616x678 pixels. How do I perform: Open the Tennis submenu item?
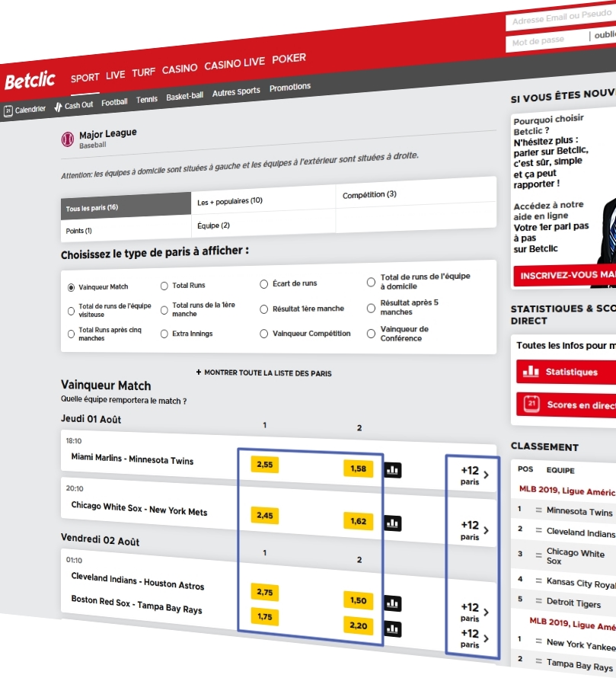click(x=146, y=100)
